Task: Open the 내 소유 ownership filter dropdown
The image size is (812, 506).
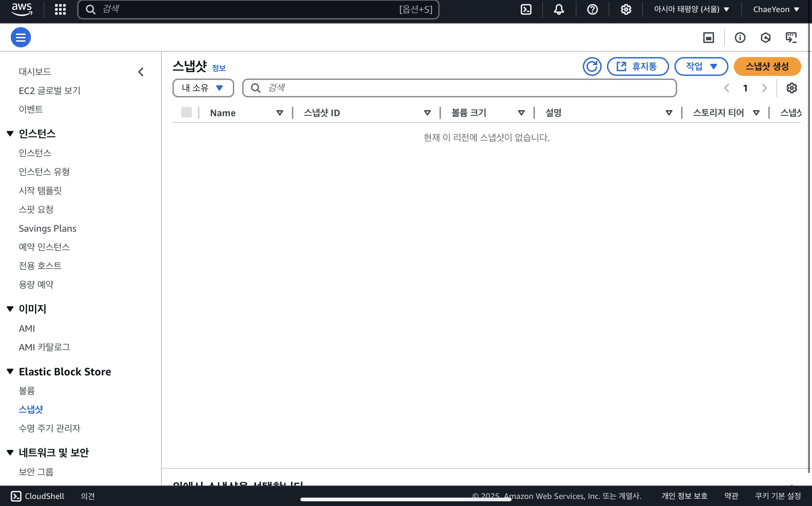Action: click(x=203, y=88)
